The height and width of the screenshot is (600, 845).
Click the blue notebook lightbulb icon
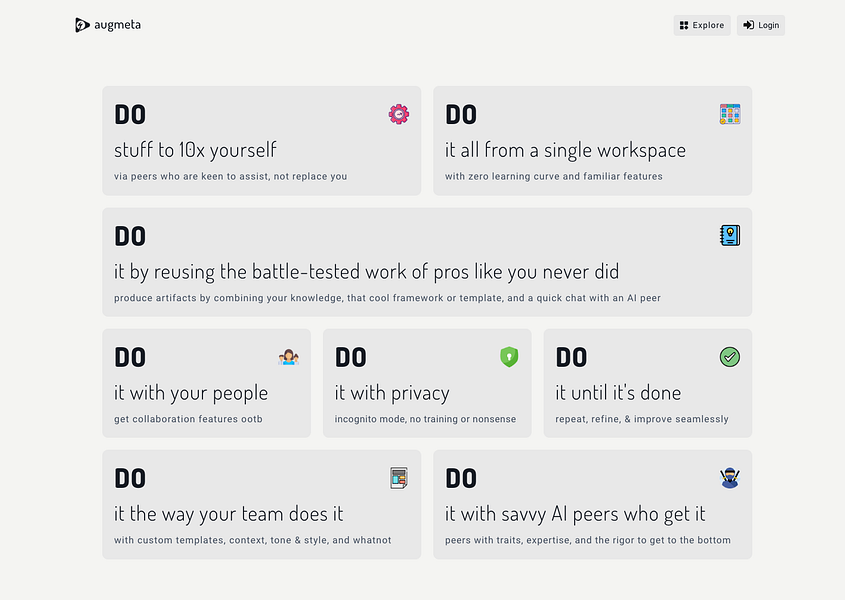[x=730, y=235]
